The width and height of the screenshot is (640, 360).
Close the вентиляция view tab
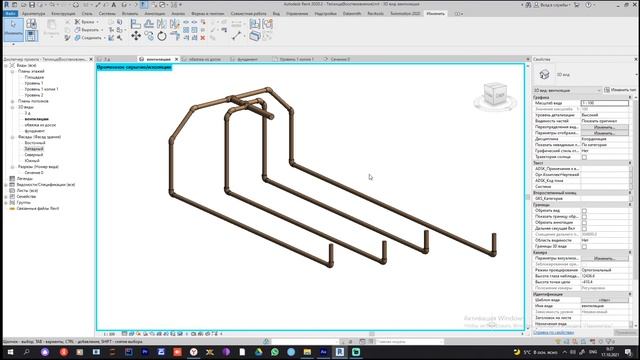click(177, 59)
